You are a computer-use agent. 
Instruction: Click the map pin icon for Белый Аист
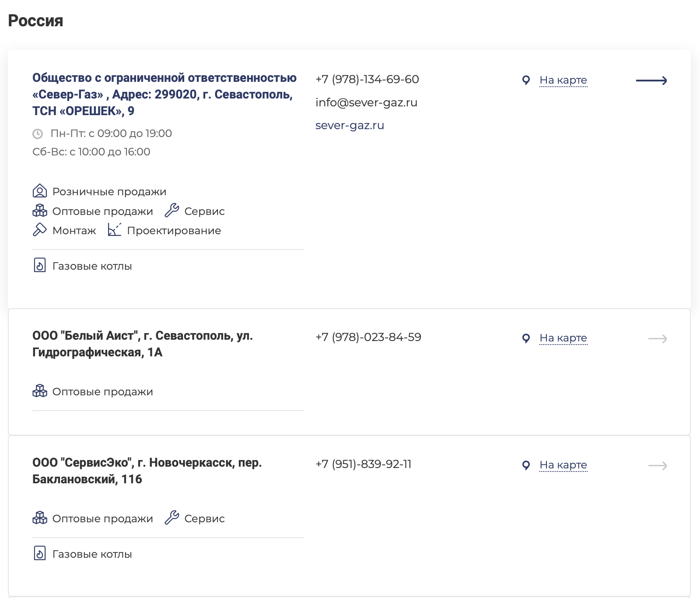(x=526, y=338)
